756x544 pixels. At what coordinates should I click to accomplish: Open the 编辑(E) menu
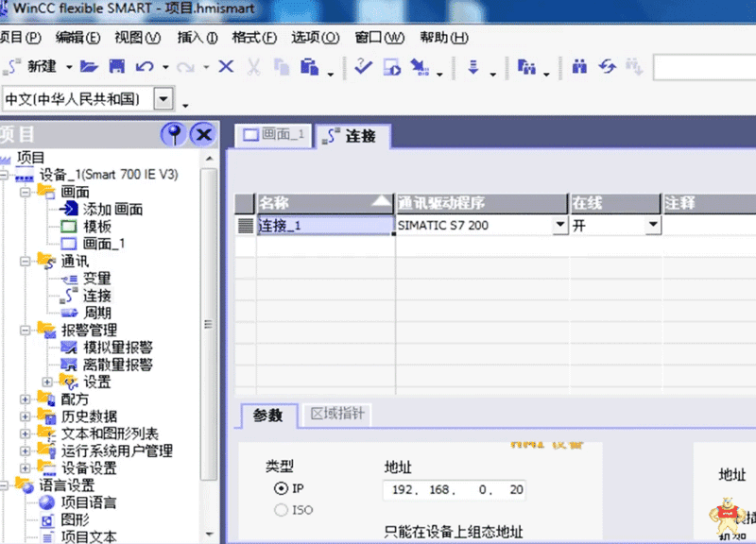pyautogui.click(x=77, y=37)
